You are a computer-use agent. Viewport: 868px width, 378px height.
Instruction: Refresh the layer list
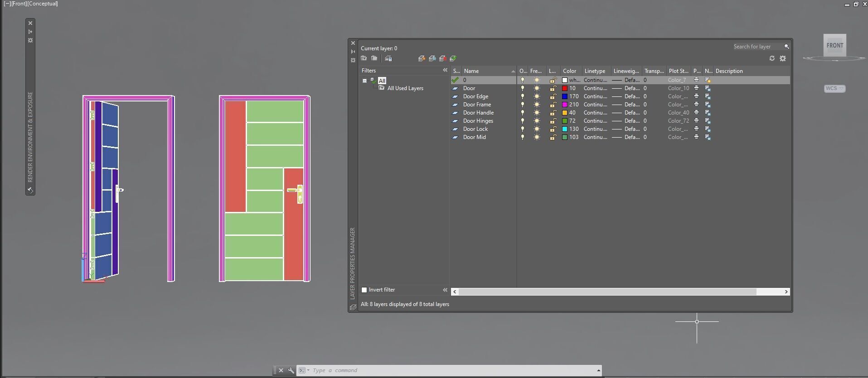pos(772,58)
